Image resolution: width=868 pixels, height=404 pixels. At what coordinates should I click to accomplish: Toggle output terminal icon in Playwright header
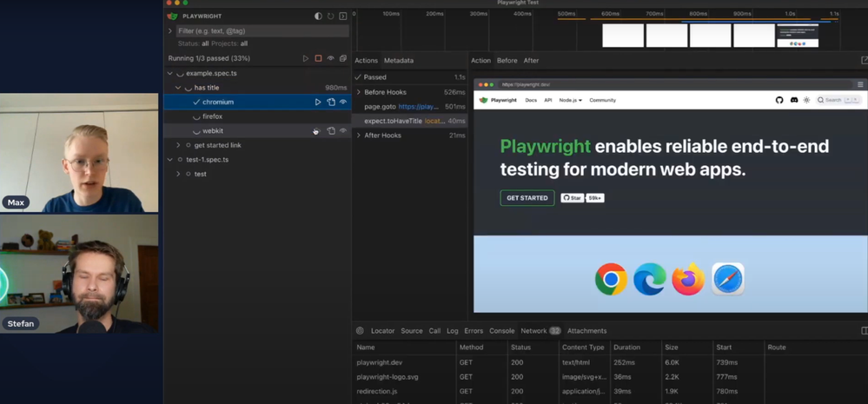342,17
